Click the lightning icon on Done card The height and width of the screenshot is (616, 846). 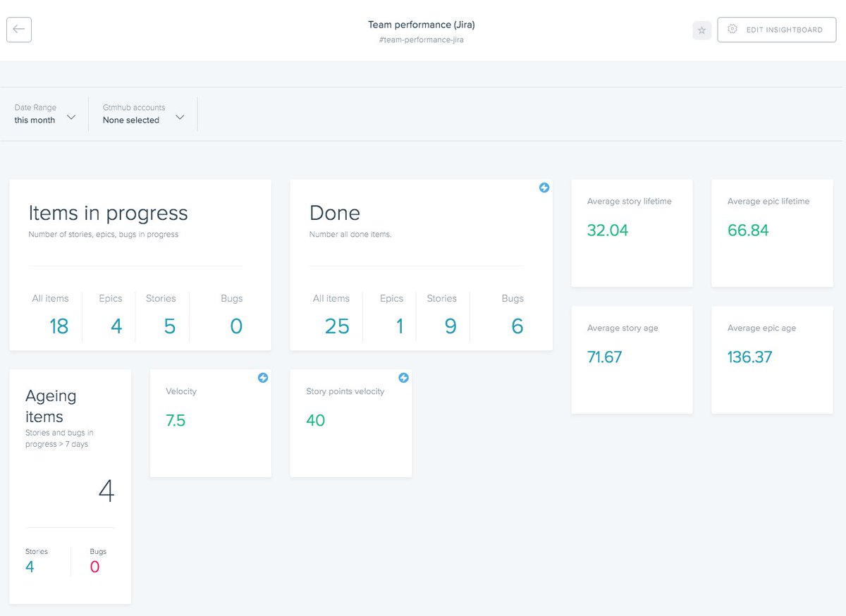pyautogui.click(x=544, y=187)
